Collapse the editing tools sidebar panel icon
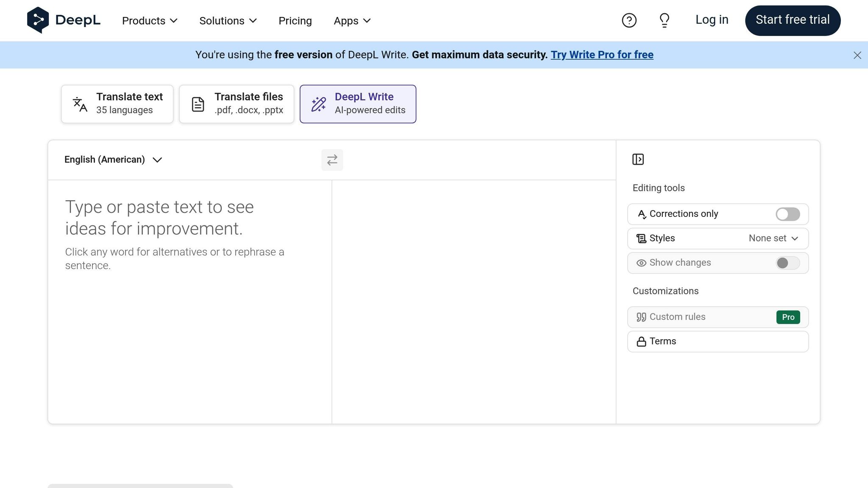This screenshot has height=488, width=868. 638,159
